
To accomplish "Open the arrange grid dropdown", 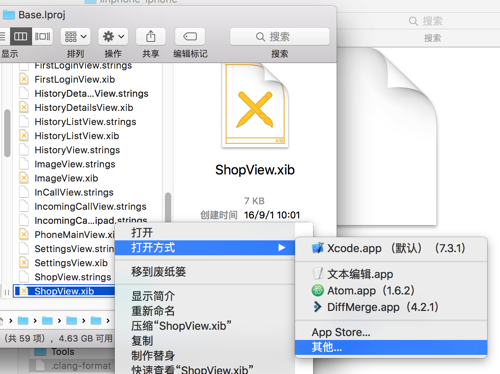I will [75, 36].
